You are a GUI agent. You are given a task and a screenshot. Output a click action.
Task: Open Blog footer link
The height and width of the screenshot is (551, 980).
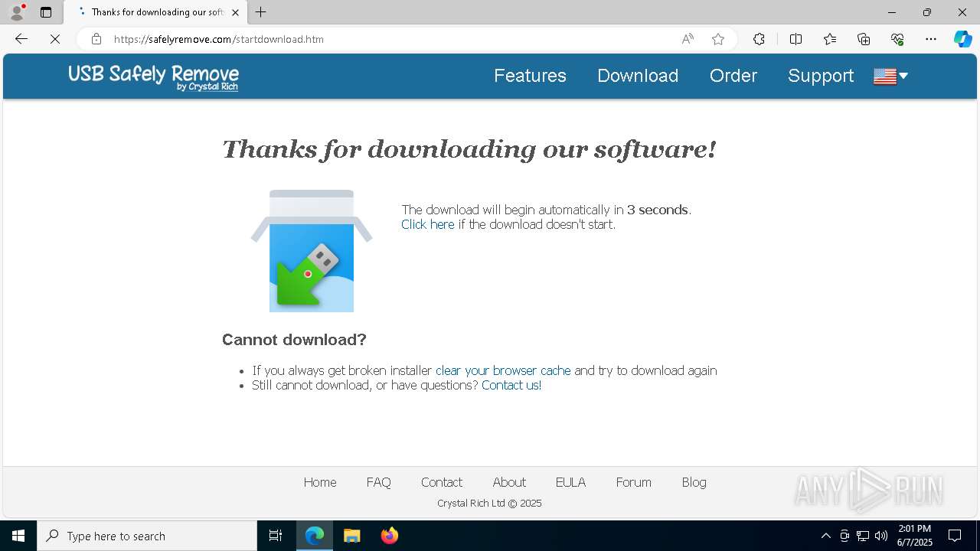(x=694, y=482)
